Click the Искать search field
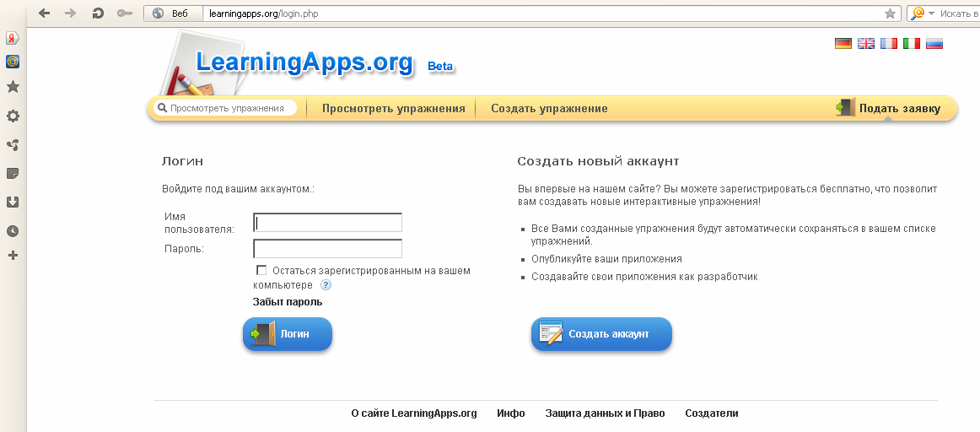 (x=960, y=13)
